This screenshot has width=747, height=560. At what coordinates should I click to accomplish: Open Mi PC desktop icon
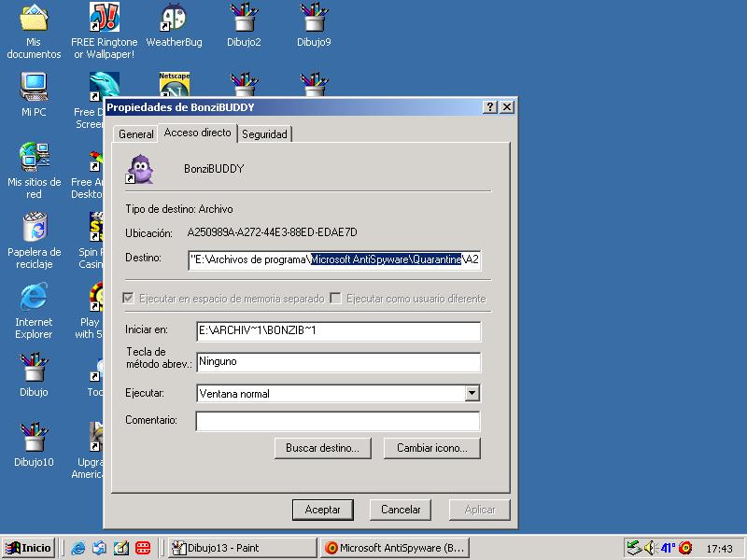point(34,95)
